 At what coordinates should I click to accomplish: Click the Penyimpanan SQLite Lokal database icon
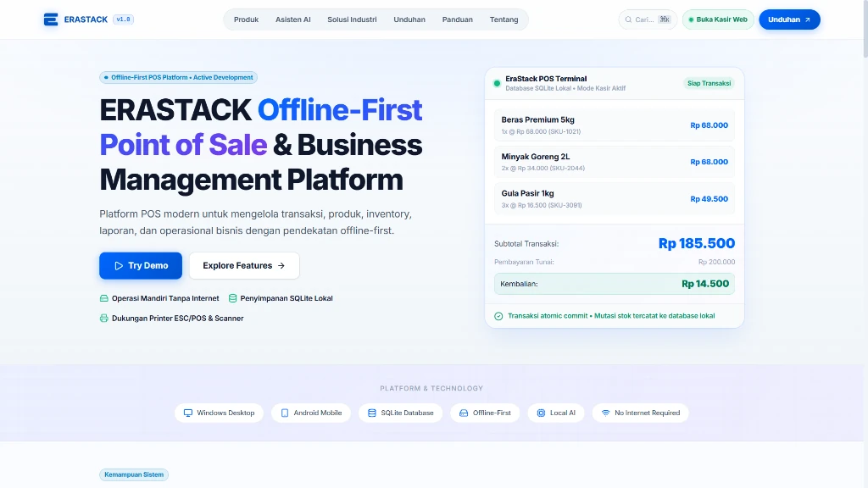click(232, 298)
